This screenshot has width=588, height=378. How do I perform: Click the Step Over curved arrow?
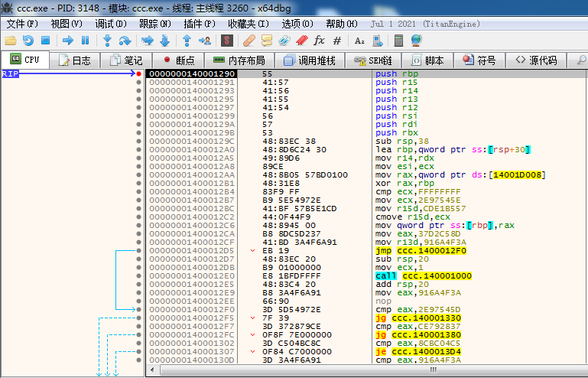(x=125, y=41)
